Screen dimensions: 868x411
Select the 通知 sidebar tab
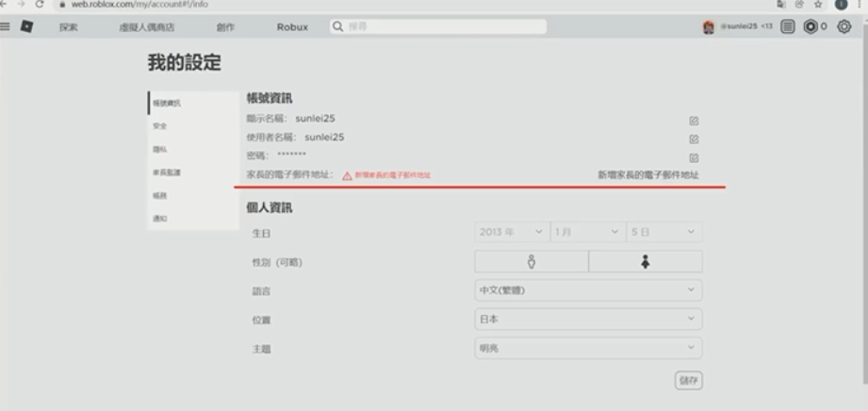(x=194, y=219)
